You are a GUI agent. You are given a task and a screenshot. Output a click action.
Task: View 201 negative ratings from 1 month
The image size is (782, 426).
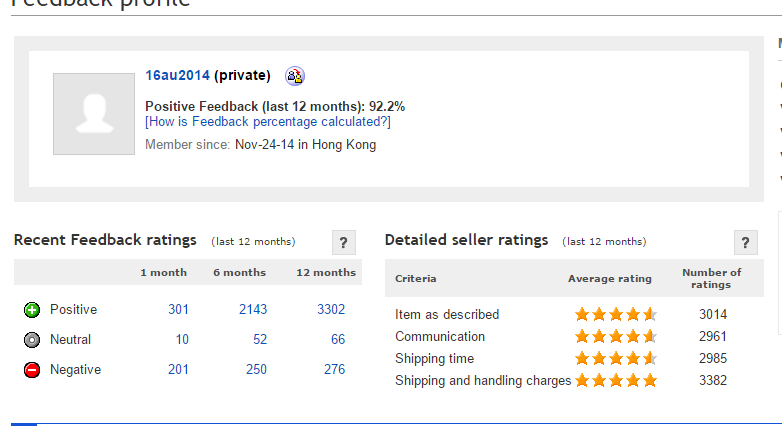pos(178,369)
